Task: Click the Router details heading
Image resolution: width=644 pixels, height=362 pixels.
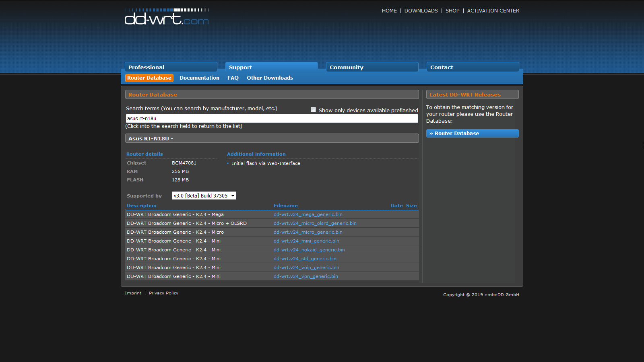Action: (x=144, y=154)
